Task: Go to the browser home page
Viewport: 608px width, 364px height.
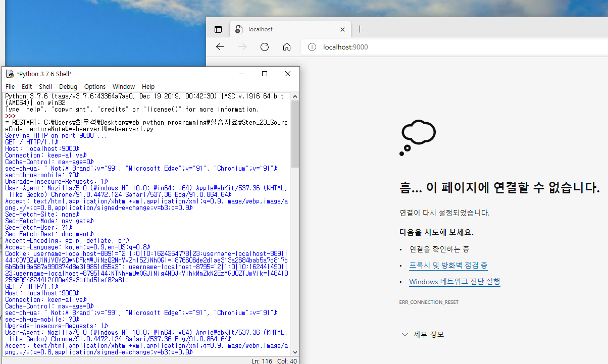Action: click(287, 47)
